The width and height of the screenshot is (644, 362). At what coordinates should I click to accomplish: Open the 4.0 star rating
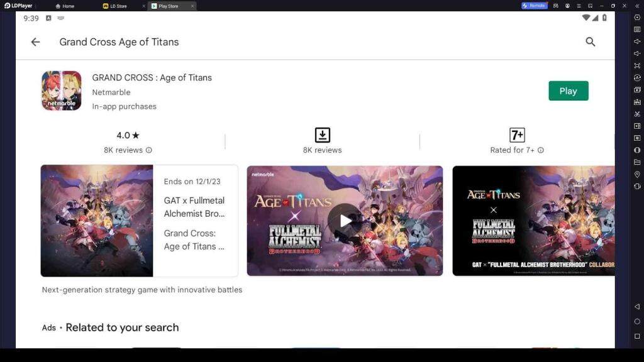pos(128,135)
